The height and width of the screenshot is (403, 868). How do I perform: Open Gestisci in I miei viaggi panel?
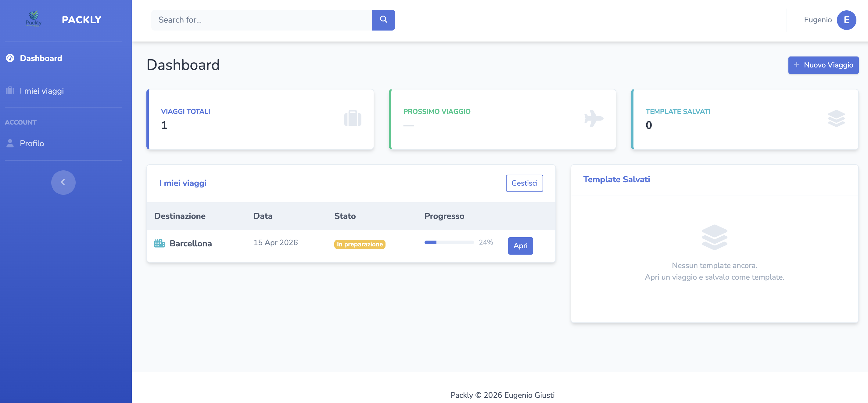pos(524,183)
